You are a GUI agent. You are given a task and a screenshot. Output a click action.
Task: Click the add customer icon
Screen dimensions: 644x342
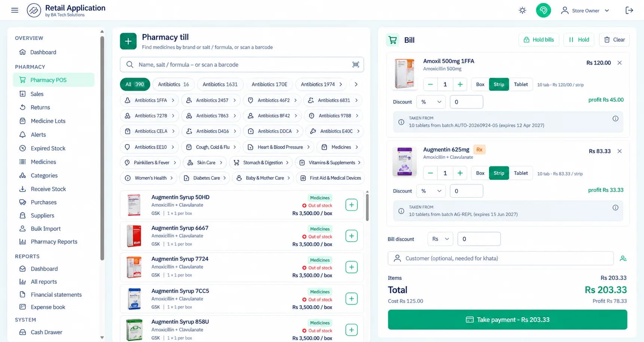tap(623, 258)
